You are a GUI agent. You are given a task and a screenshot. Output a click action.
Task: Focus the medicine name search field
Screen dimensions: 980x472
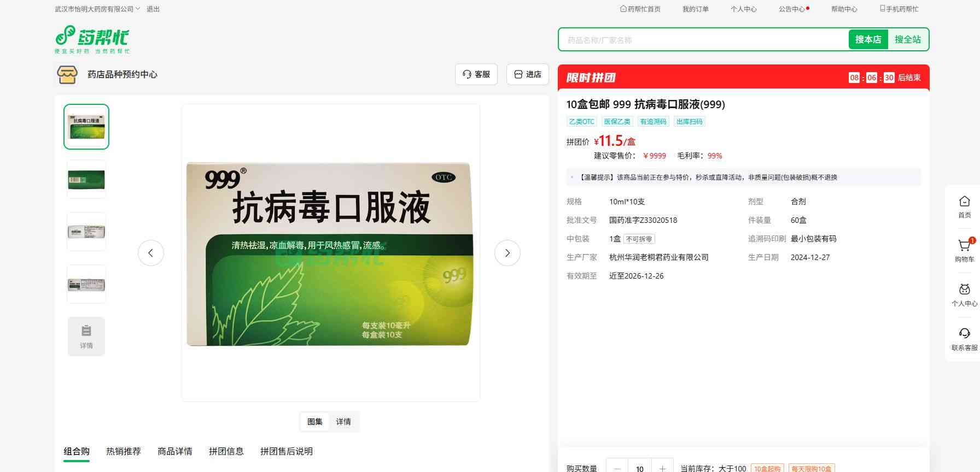tap(703, 40)
